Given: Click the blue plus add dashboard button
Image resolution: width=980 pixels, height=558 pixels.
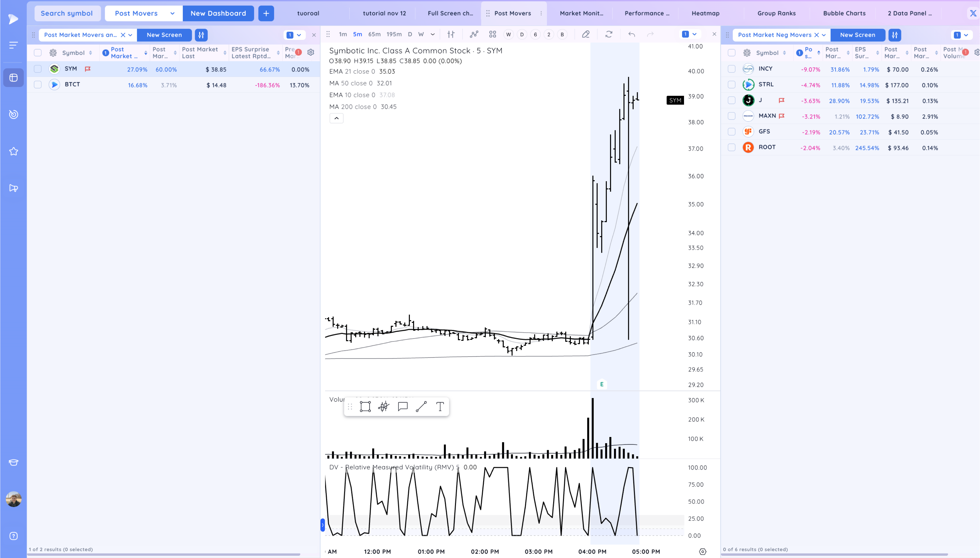Looking at the screenshot, I should click(x=266, y=13).
